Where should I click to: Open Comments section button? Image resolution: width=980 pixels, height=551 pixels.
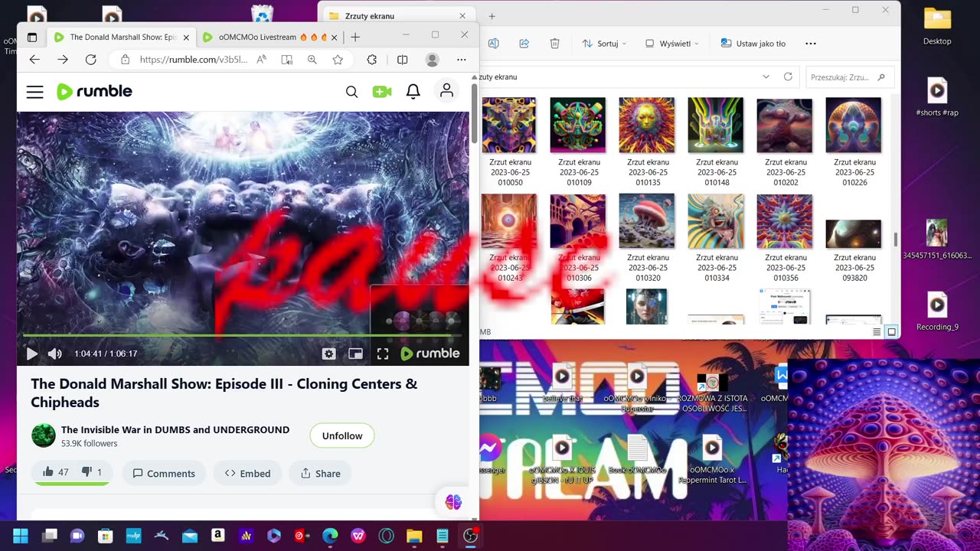tap(164, 473)
